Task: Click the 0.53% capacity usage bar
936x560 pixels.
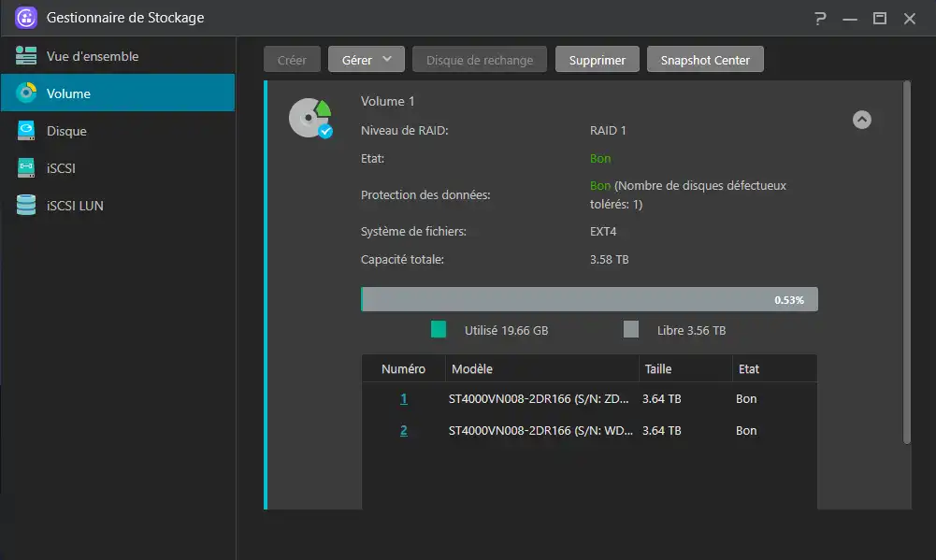Action: (589, 298)
